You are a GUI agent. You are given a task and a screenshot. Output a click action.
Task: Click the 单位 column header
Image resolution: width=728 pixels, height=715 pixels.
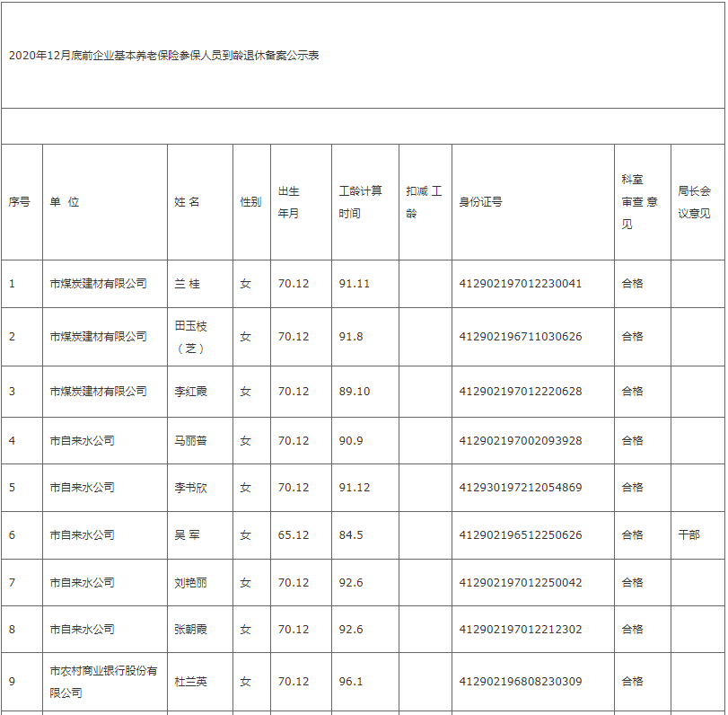65,202
